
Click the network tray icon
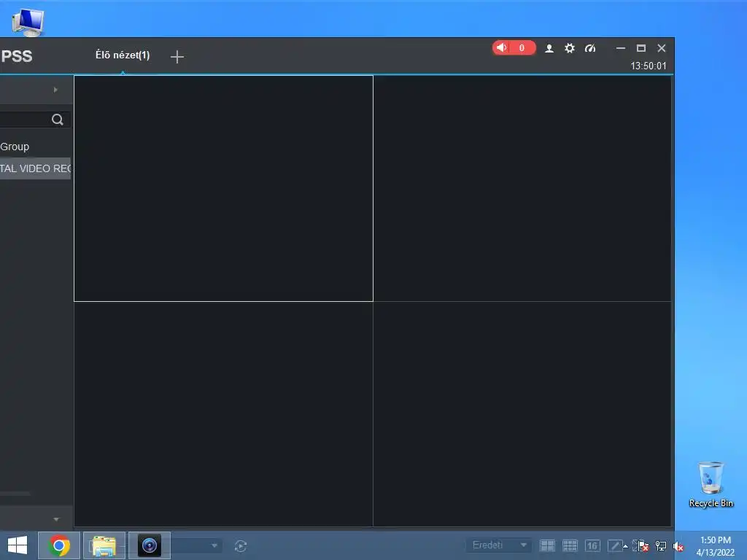[x=661, y=546]
